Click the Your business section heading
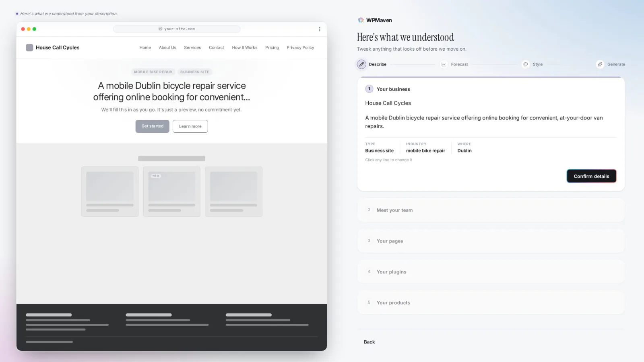This screenshot has height=362, width=644. [x=393, y=89]
